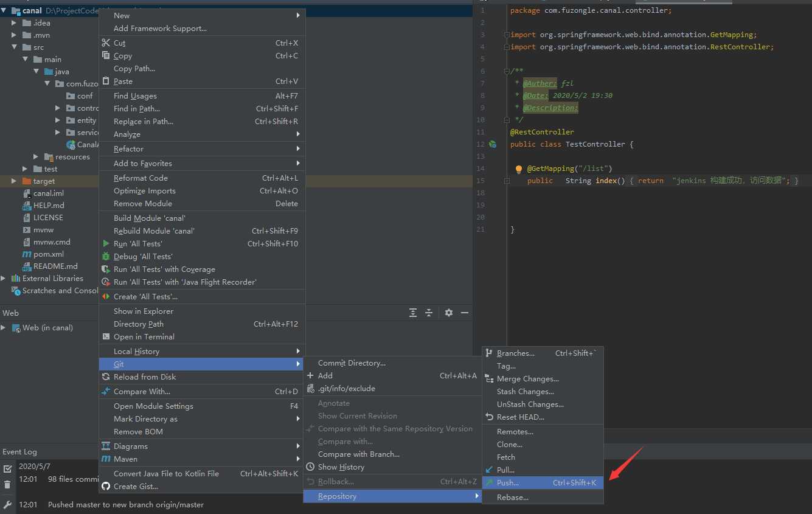
Task: Click the Reload from Disk icon
Action: 106,377
